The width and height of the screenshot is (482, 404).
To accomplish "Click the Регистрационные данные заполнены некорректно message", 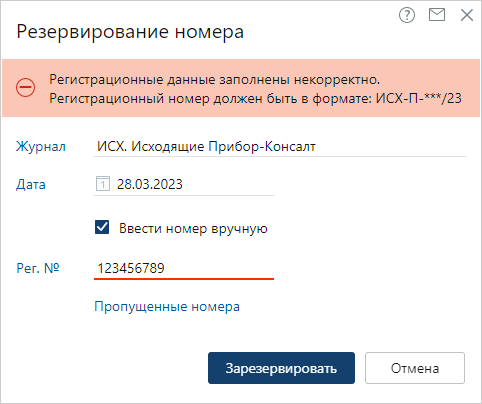I will click(x=215, y=80).
